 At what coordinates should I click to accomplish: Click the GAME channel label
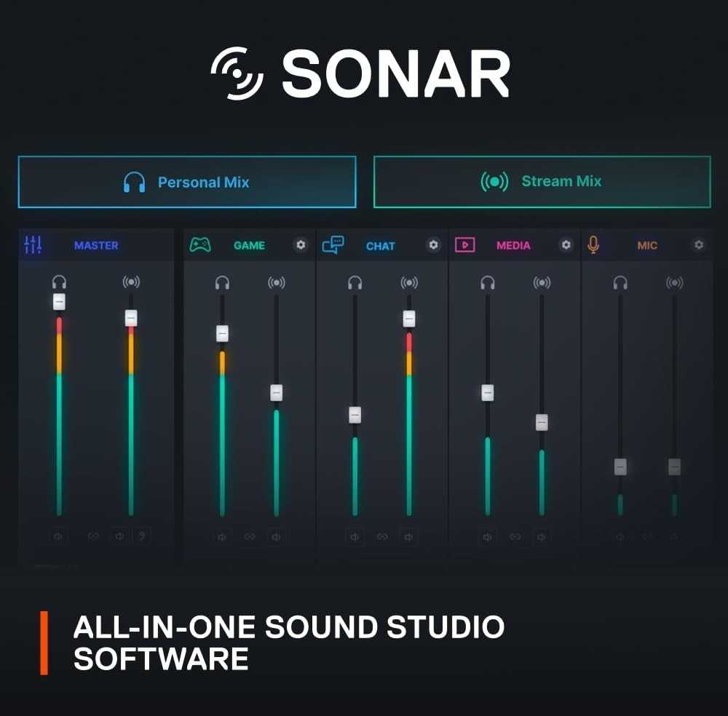coord(249,245)
